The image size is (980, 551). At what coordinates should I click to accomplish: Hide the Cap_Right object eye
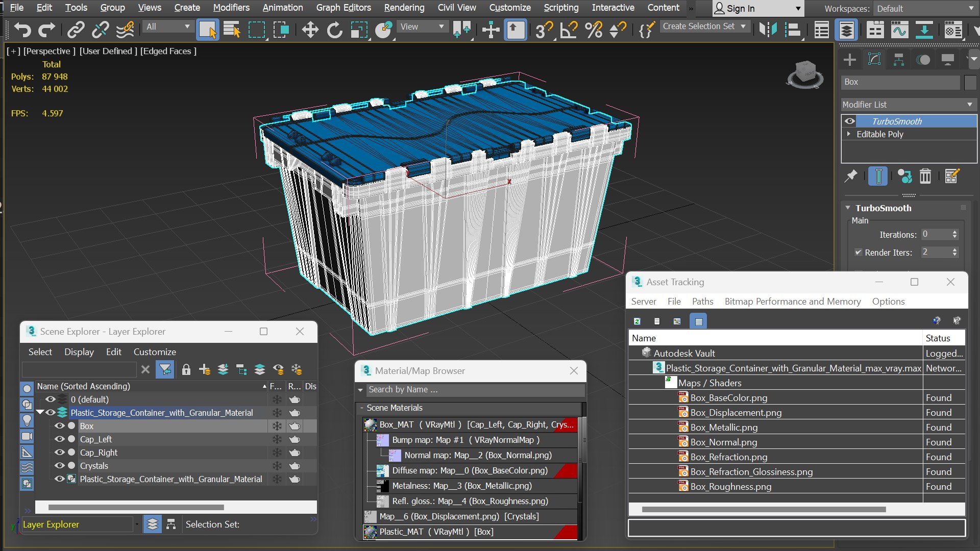pos(60,453)
